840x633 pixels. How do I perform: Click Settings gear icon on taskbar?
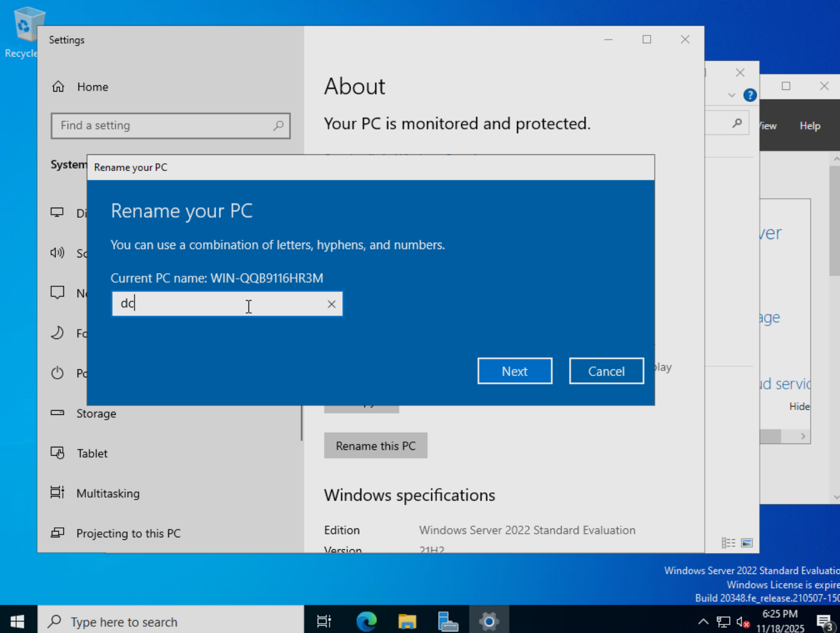click(489, 621)
